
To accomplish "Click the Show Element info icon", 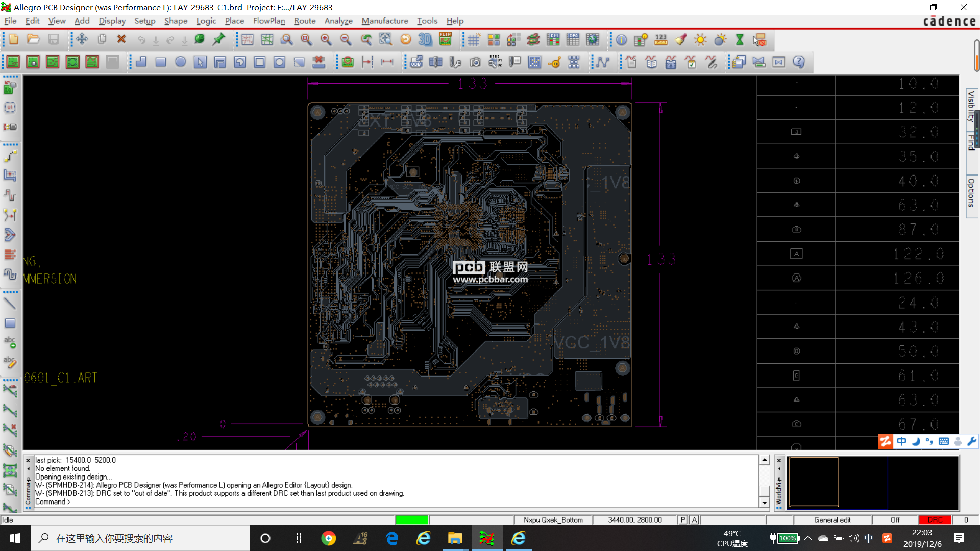I will pos(622,40).
